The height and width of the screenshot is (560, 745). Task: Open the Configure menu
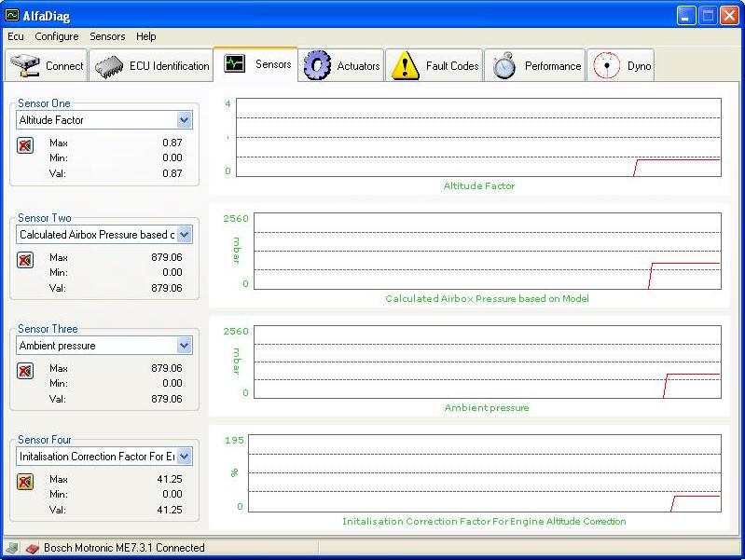[x=57, y=36]
